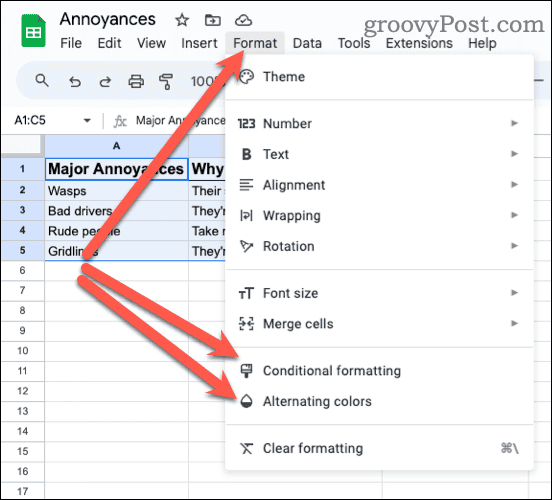
Task: Open the Edit menu
Action: point(109,43)
